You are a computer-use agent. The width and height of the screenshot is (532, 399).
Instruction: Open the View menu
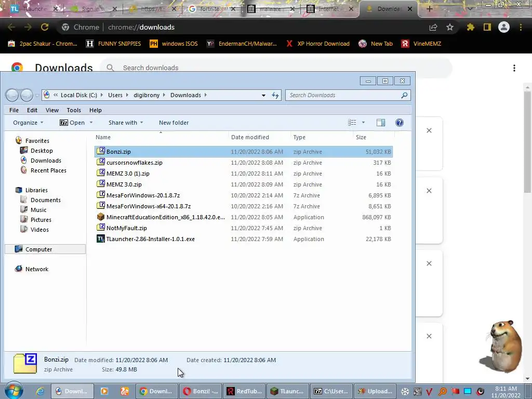click(52, 110)
